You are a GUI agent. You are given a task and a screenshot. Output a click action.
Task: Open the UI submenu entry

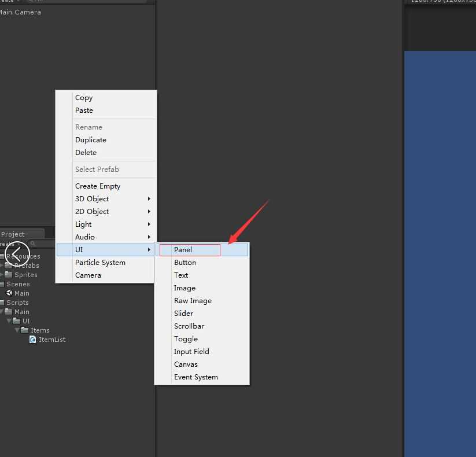tap(106, 250)
